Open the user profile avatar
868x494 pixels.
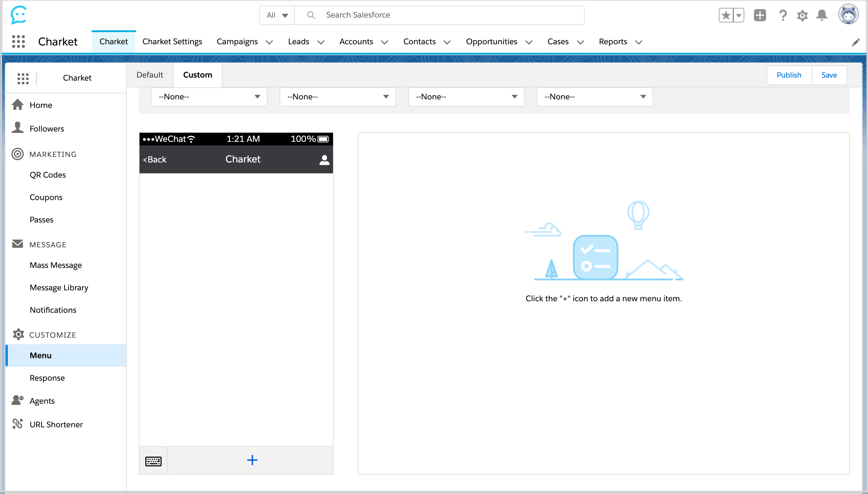click(848, 15)
